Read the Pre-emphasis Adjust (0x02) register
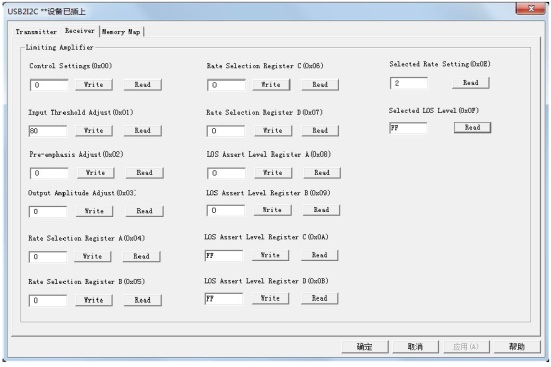551x367 pixels. point(144,173)
